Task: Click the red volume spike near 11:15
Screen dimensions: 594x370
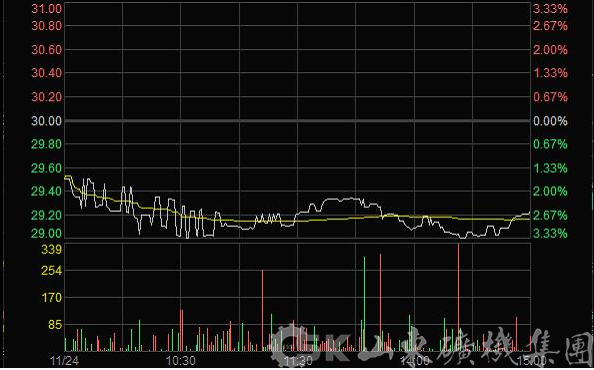Action: point(262,311)
